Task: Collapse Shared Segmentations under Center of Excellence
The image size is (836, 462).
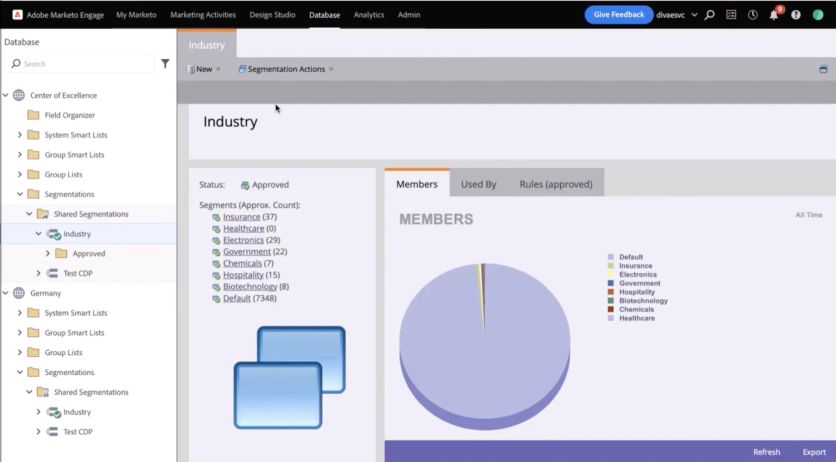Action: pos(29,214)
